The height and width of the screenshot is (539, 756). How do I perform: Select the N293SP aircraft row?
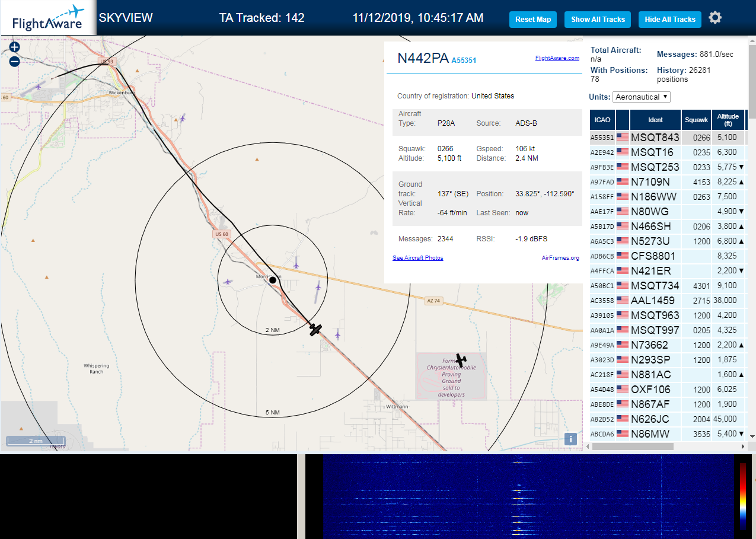[667, 360]
